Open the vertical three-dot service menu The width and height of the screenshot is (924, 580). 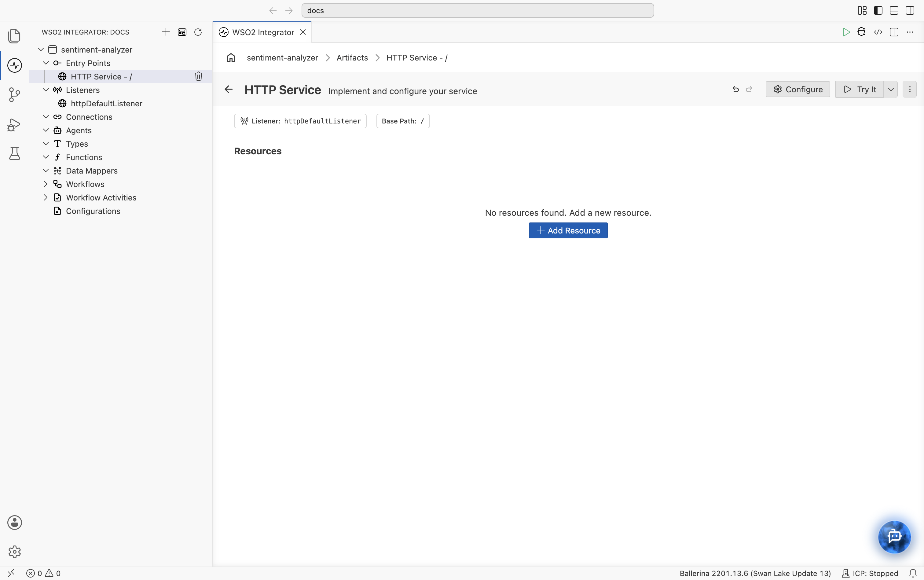coord(909,89)
